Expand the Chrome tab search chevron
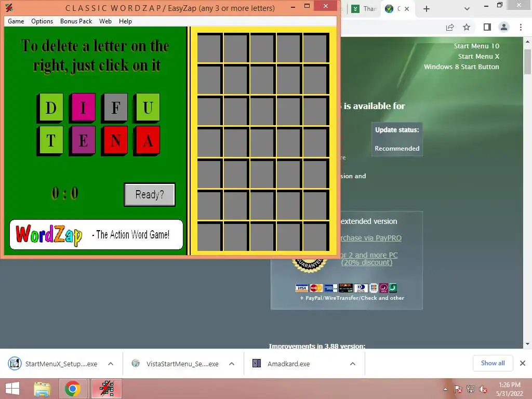This screenshot has height=399, width=532. point(467,9)
